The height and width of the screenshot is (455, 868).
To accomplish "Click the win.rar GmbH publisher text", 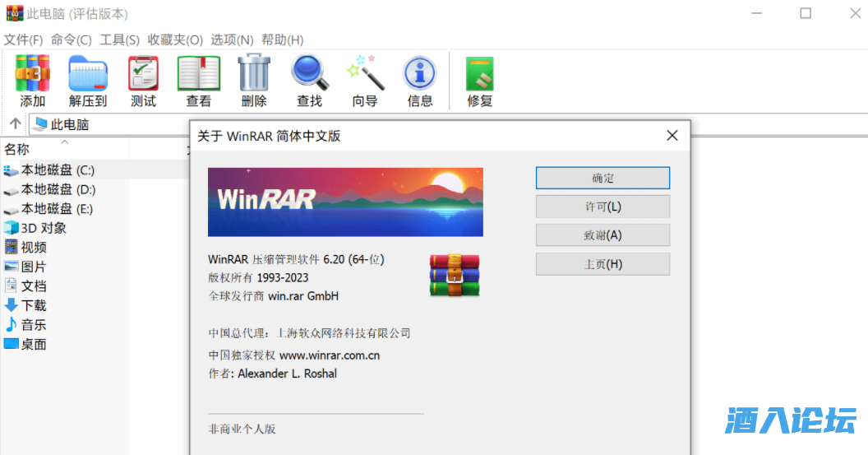I will (303, 296).
